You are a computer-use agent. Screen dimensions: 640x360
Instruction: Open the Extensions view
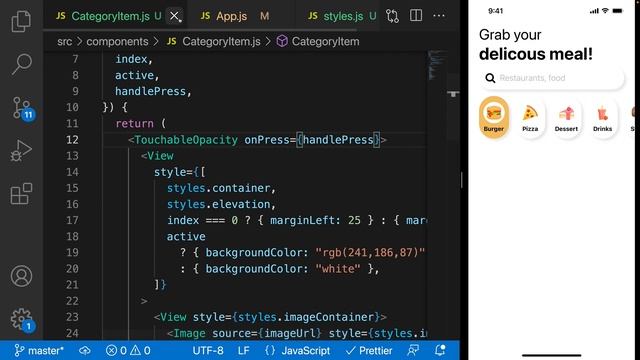coord(21,193)
